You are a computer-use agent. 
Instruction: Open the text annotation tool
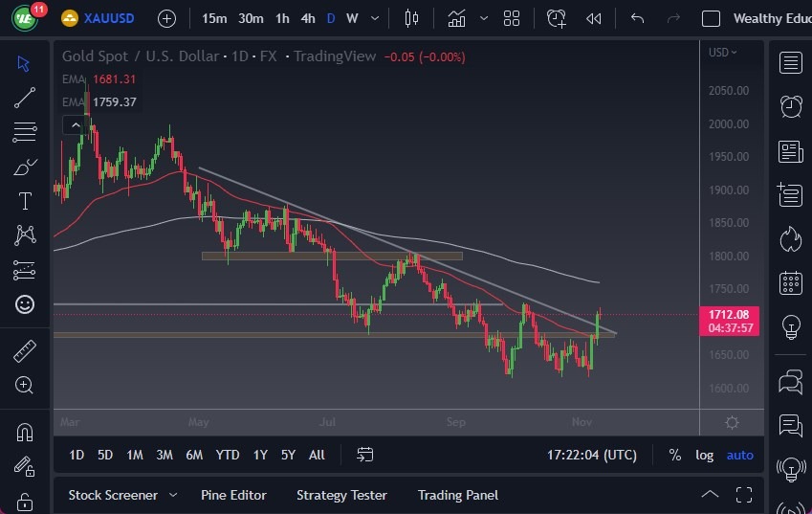25,201
